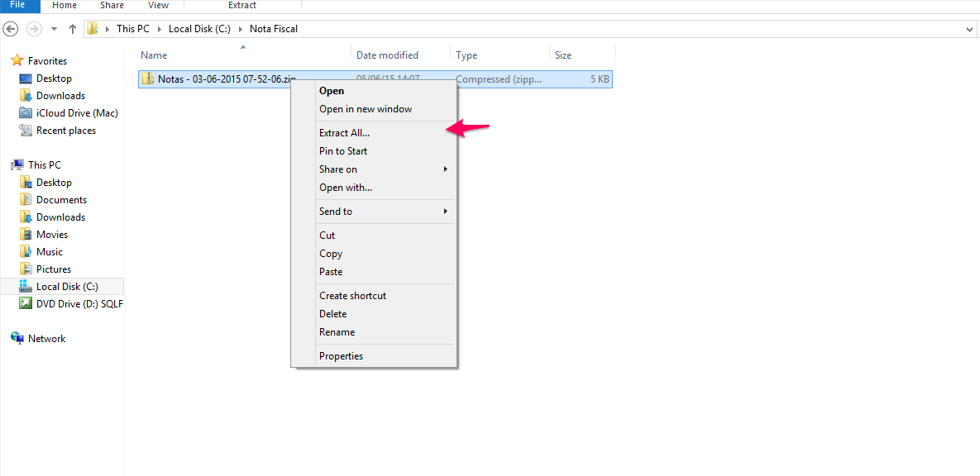Viewport: 980px width, 476px height.
Task: Switch to the Home ribbon tab
Action: (65, 6)
